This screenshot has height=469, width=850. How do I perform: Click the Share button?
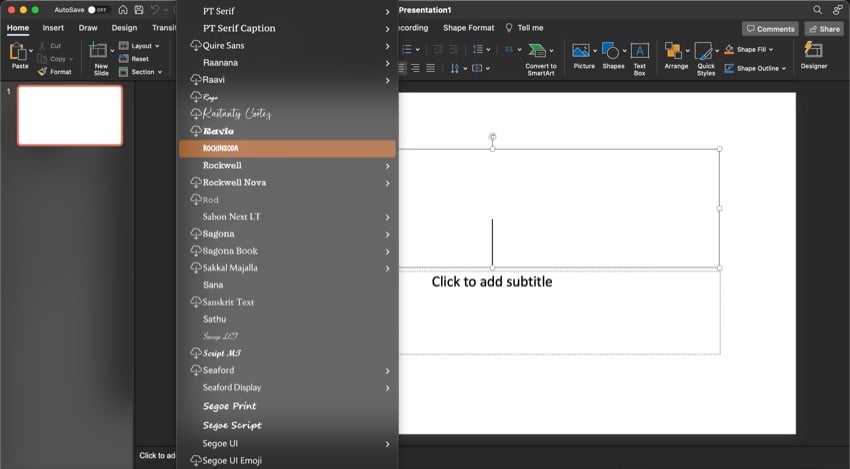click(823, 29)
